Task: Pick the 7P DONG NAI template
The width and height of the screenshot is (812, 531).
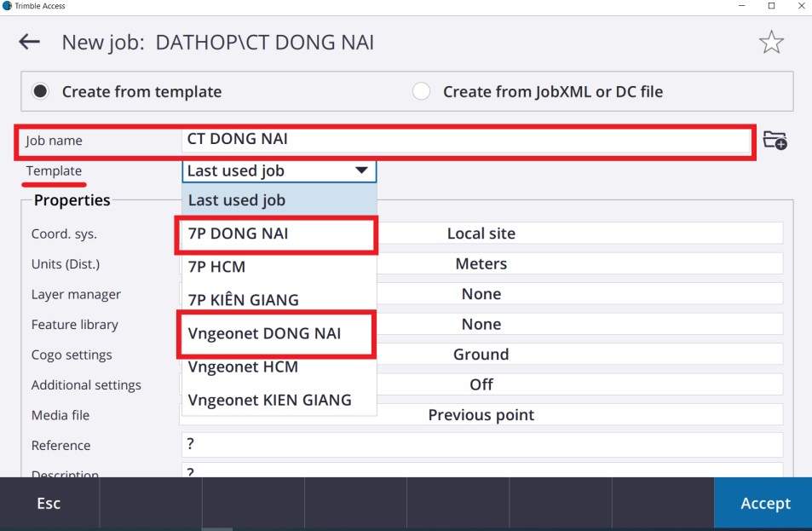Action: [279, 234]
